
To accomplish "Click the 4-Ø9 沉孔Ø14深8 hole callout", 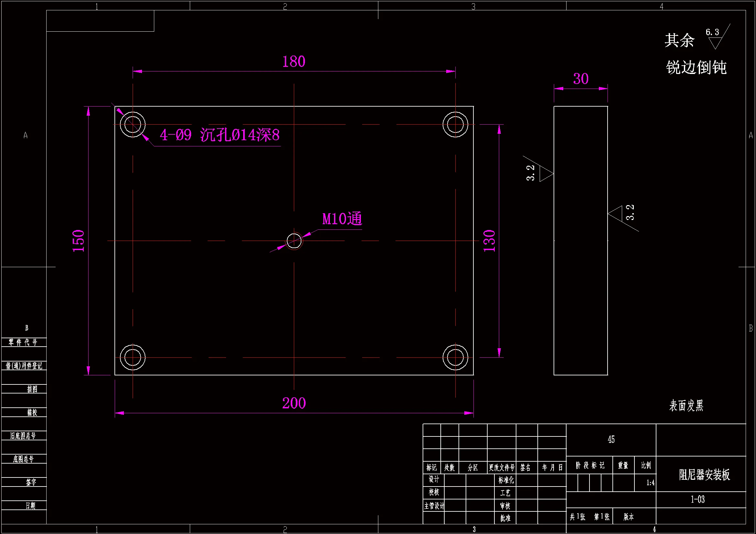I will [220, 135].
